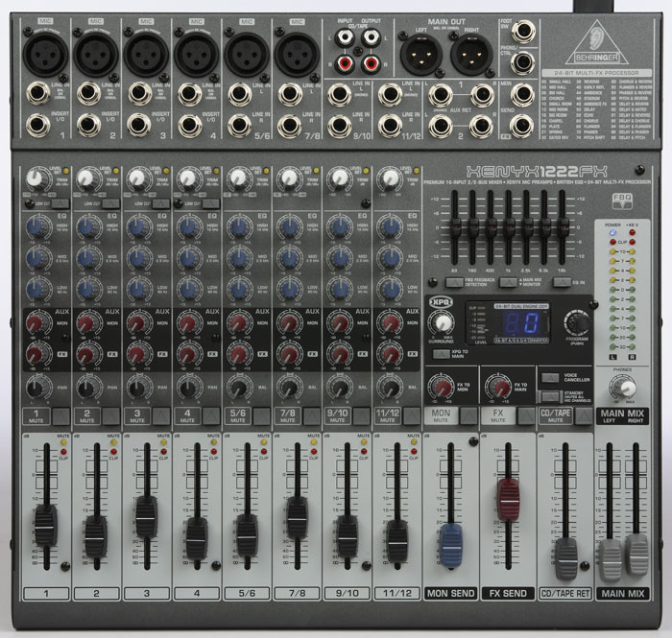Mute channel 1 with its mute button
The width and height of the screenshot is (672, 638).
pos(61,415)
